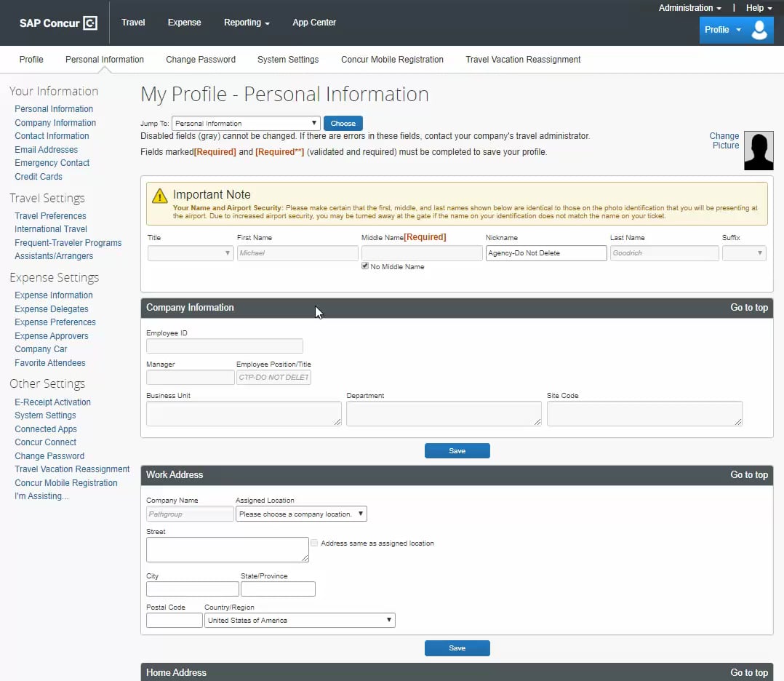
Task: Click the Department text area
Action: click(444, 414)
